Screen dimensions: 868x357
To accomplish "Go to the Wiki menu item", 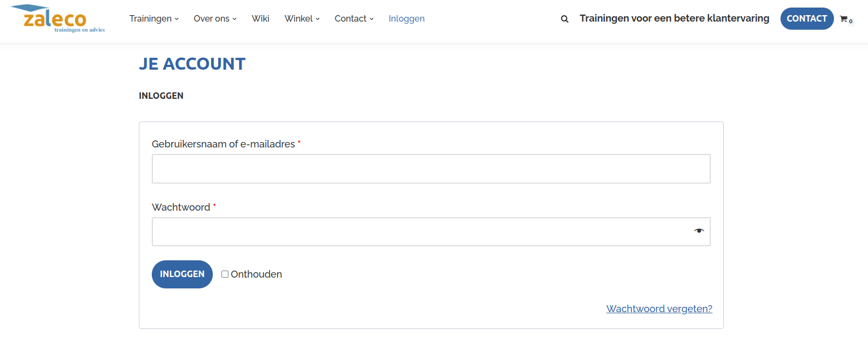I will click(260, 19).
